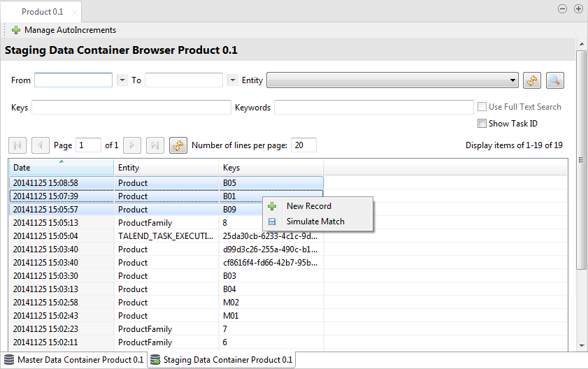Choose New Record from context menu
The height and width of the screenshot is (369, 588).
pyautogui.click(x=308, y=206)
